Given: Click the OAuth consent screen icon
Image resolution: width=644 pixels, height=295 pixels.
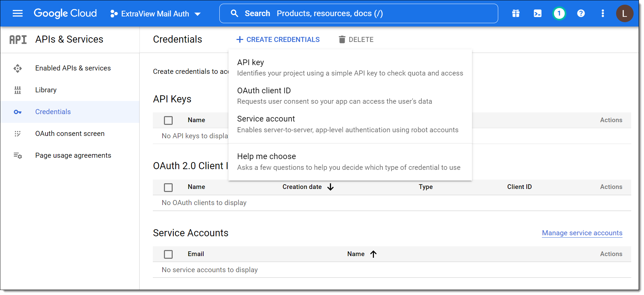Looking at the screenshot, I should (17, 134).
